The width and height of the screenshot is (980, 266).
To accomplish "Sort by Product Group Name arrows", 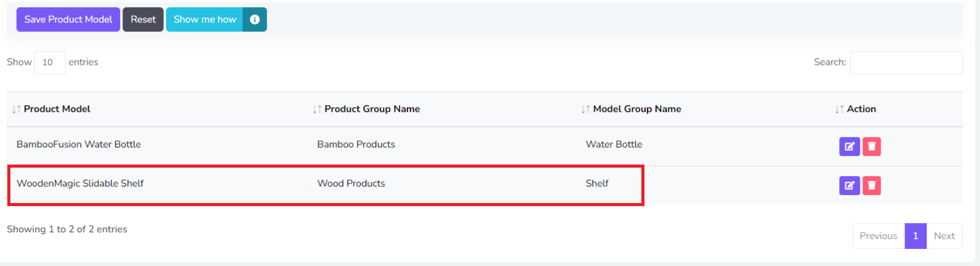I will click(x=317, y=109).
